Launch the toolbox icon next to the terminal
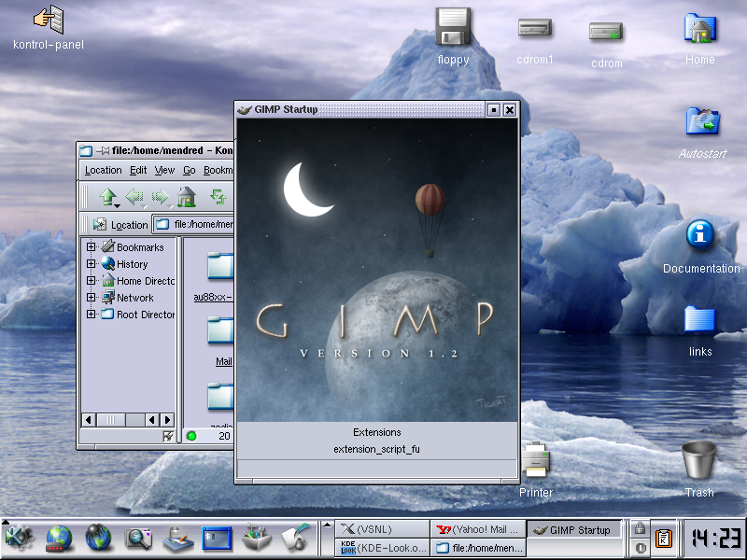747x560 pixels. tap(256, 539)
